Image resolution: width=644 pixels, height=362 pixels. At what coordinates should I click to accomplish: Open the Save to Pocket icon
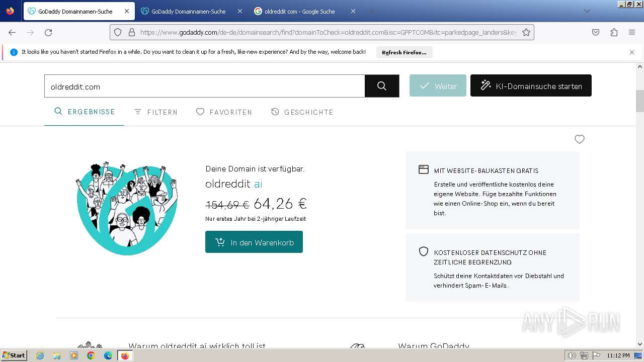(596, 32)
